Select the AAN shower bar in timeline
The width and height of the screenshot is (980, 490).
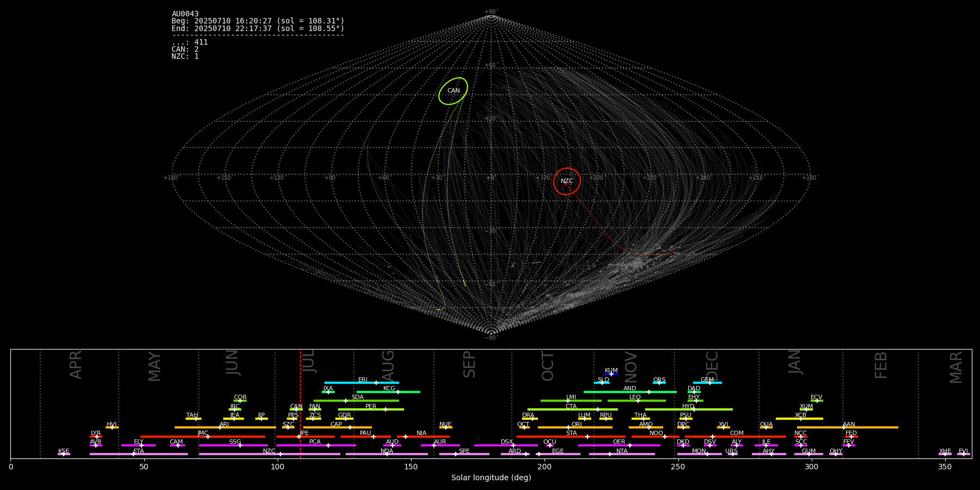coord(848,427)
